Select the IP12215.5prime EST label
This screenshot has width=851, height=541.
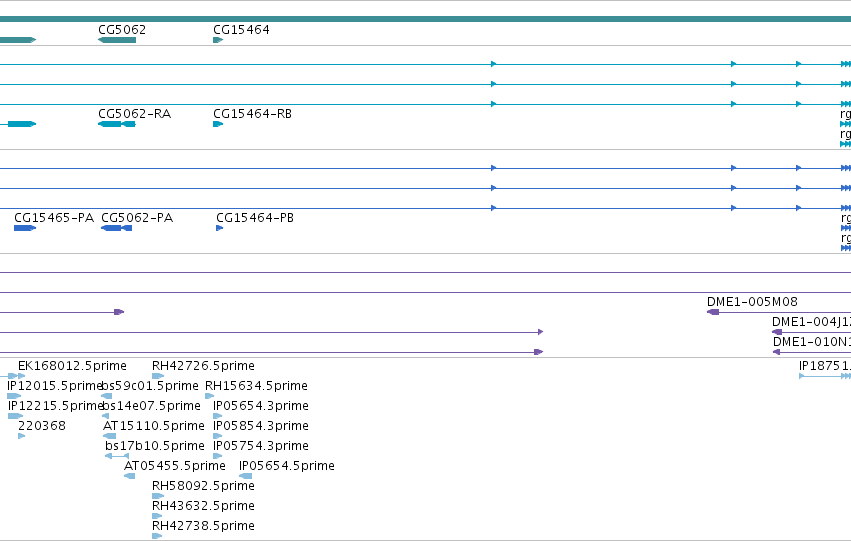pos(55,406)
